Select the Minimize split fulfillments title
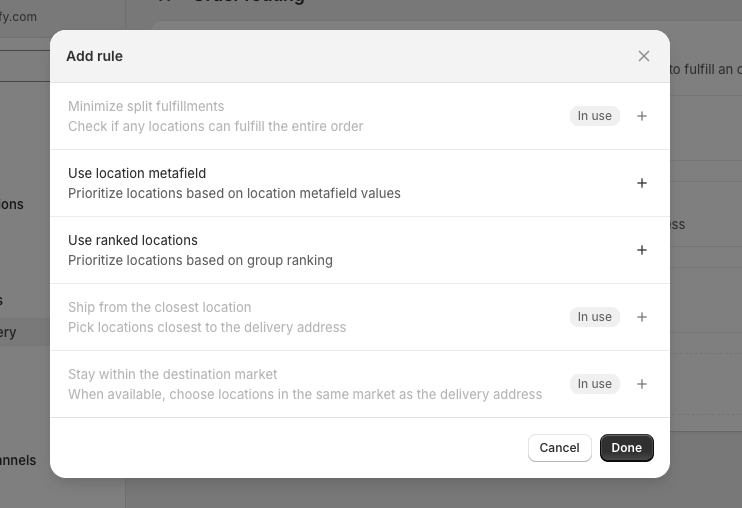The width and height of the screenshot is (742, 508). tap(146, 106)
